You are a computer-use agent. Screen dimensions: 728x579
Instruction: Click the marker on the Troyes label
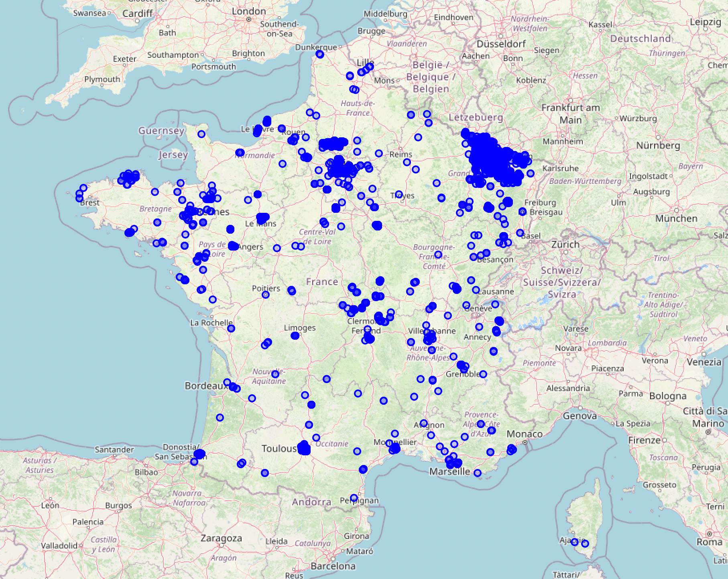tap(399, 194)
